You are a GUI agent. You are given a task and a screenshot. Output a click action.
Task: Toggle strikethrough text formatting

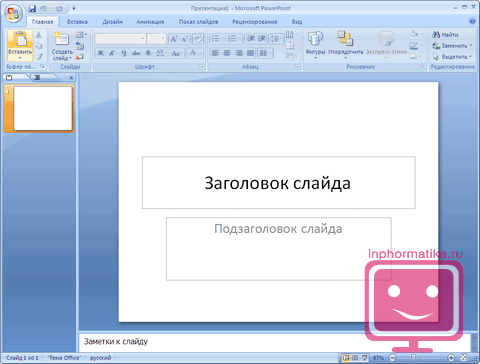point(136,53)
